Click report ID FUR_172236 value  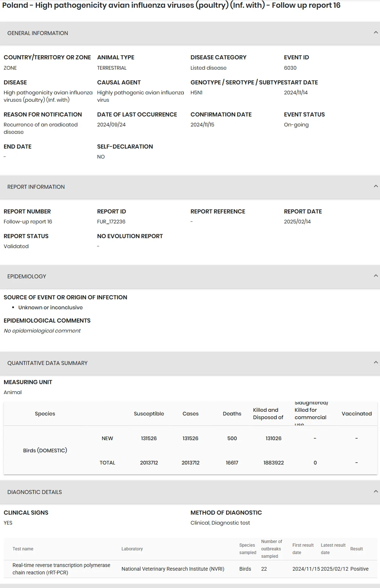111,222
